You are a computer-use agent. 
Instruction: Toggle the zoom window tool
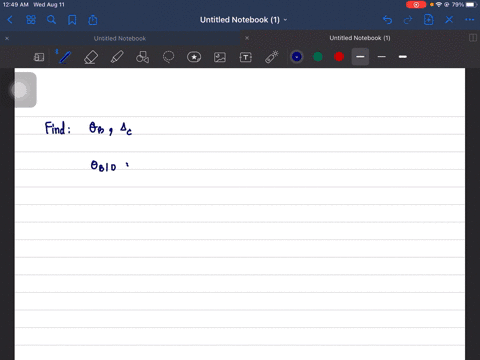coord(39,57)
